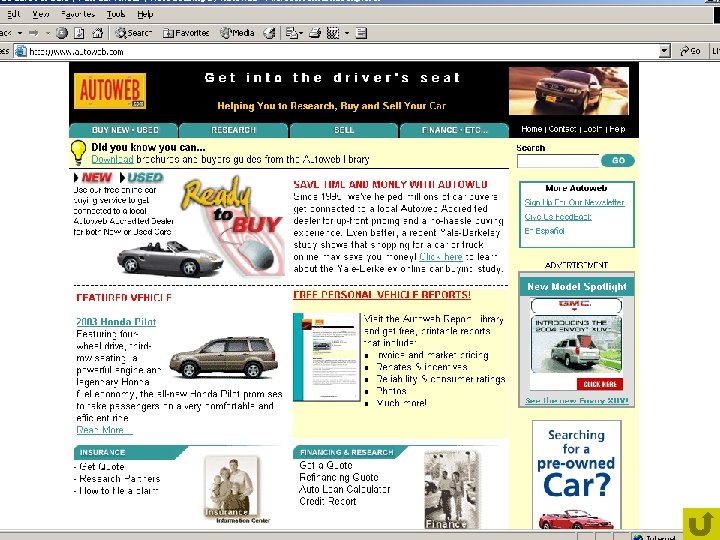This screenshot has width=720, height=540.
Task: Stop loading the page
Action: tap(62, 33)
